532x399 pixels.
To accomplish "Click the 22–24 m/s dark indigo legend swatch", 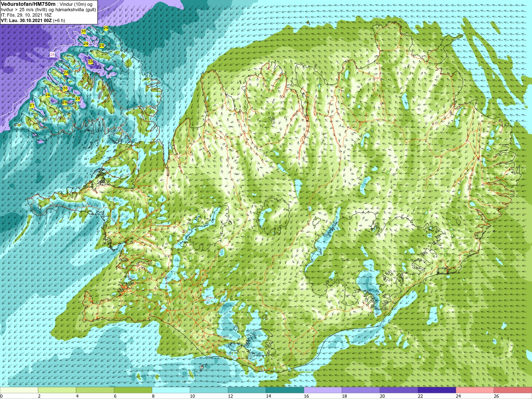I will point(437,390).
